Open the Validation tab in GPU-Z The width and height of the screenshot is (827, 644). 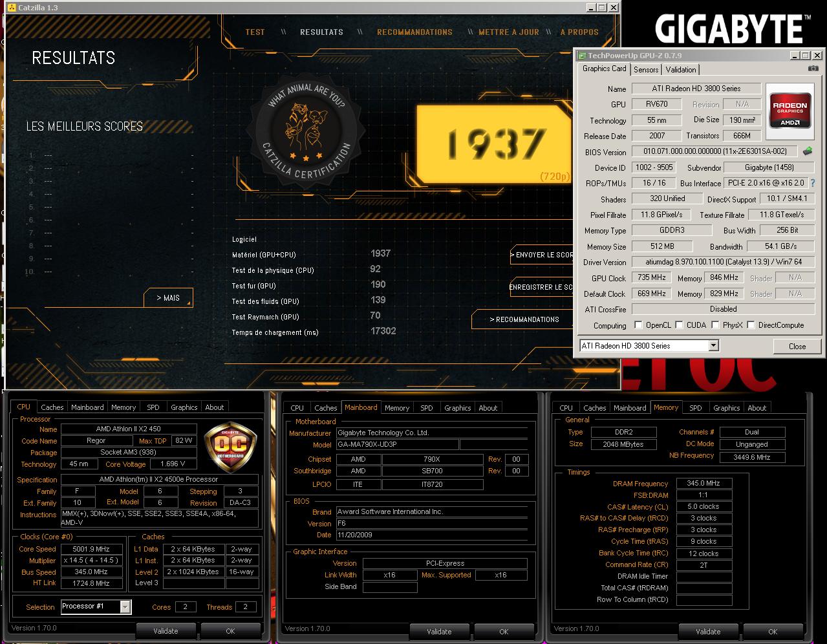[x=681, y=70]
